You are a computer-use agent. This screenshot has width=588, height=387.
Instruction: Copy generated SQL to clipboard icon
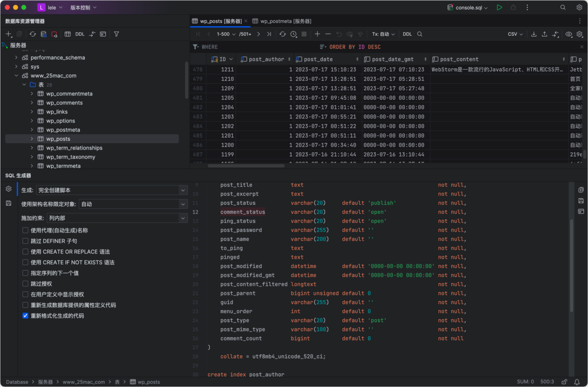(x=581, y=190)
